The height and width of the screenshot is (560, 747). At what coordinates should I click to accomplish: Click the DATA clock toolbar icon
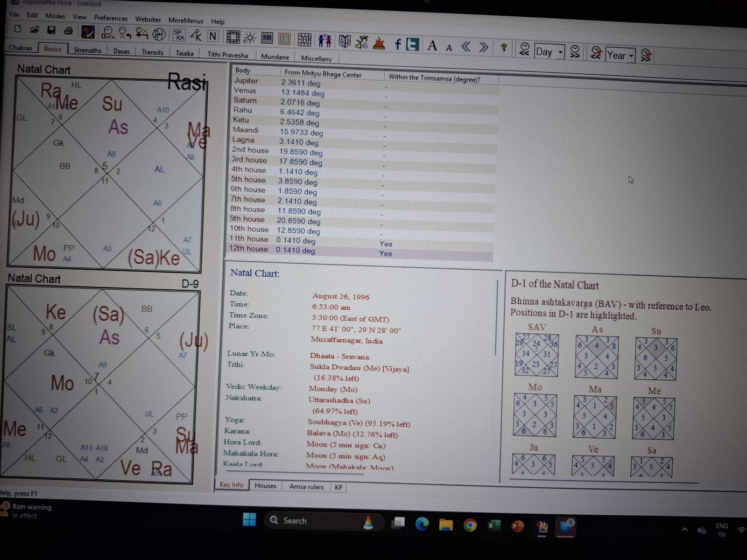tap(107, 33)
